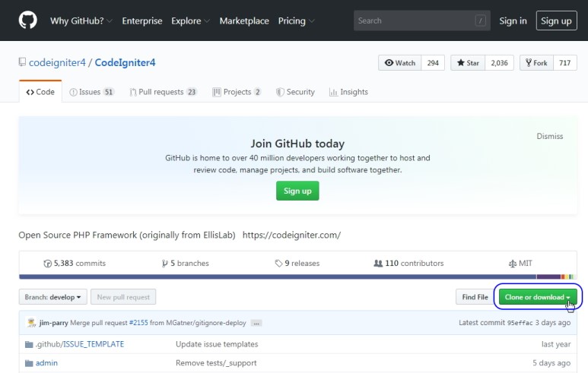Viewport: 588px width, 373px height.
Task: Open the jim-parry author link
Action: click(53, 323)
